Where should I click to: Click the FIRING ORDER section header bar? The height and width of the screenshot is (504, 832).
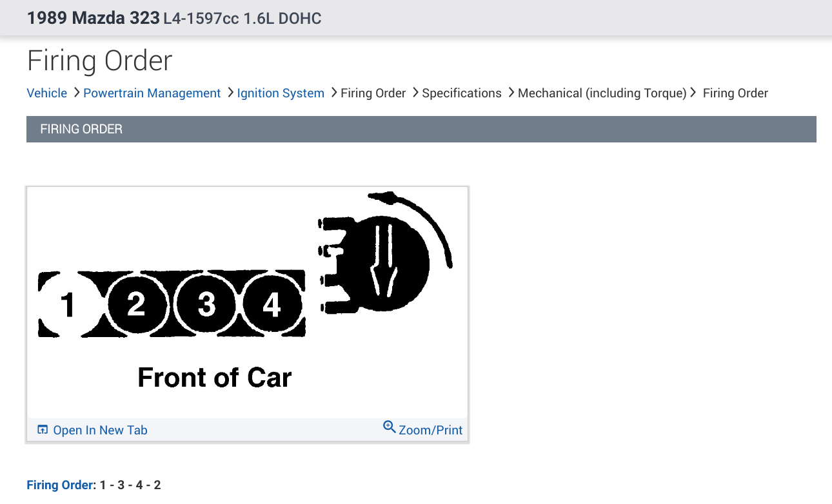[x=421, y=129]
